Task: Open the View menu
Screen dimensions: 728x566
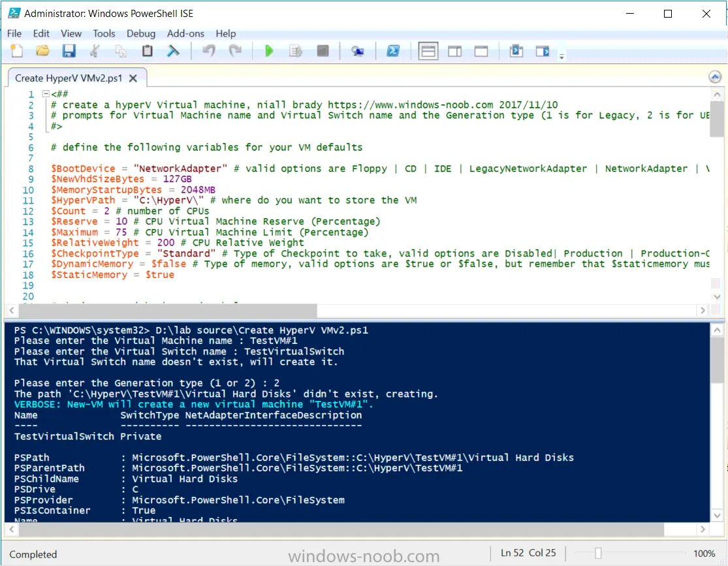Action: (71, 33)
